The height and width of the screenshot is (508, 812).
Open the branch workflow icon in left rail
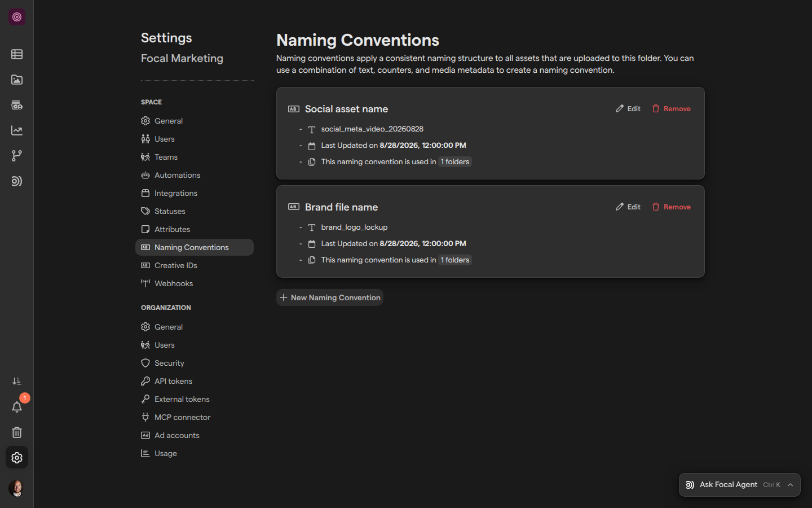(x=17, y=156)
